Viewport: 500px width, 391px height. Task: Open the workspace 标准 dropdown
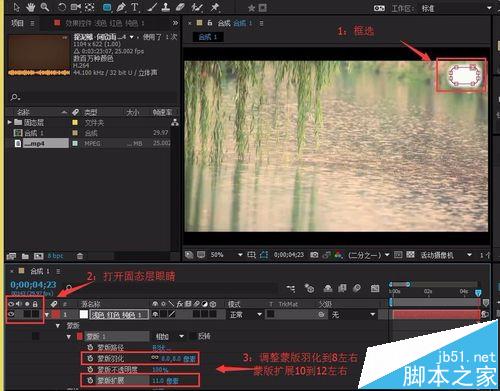pos(457,8)
